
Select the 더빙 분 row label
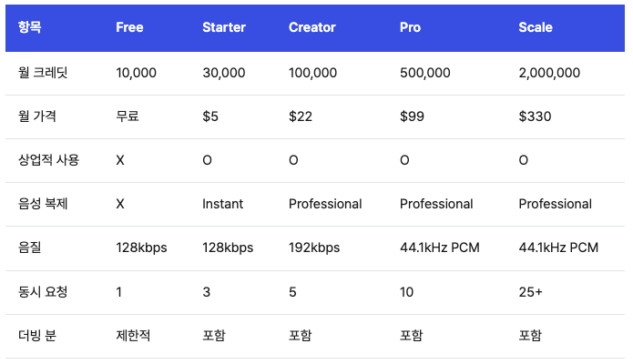pyautogui.click(x=37, y=336)
